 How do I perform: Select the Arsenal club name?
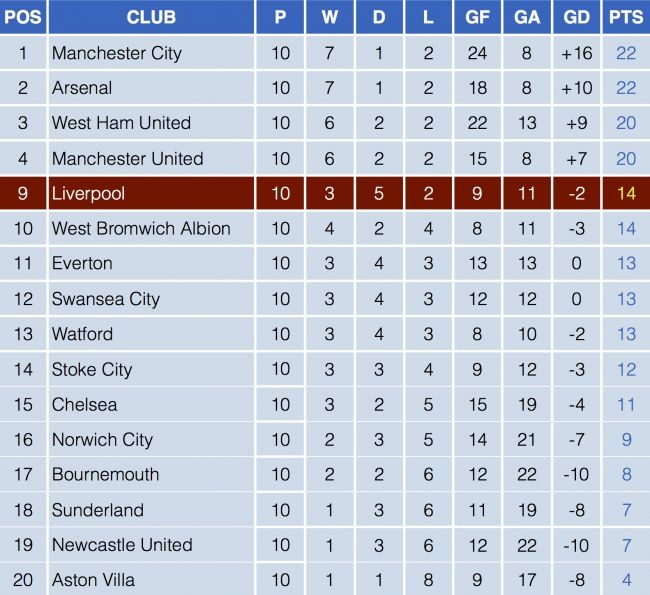click(x=82, y=88)
